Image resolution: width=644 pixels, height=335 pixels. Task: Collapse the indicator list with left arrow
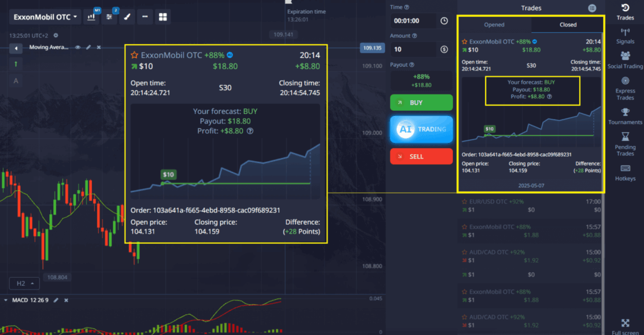[x=16, y=48]
